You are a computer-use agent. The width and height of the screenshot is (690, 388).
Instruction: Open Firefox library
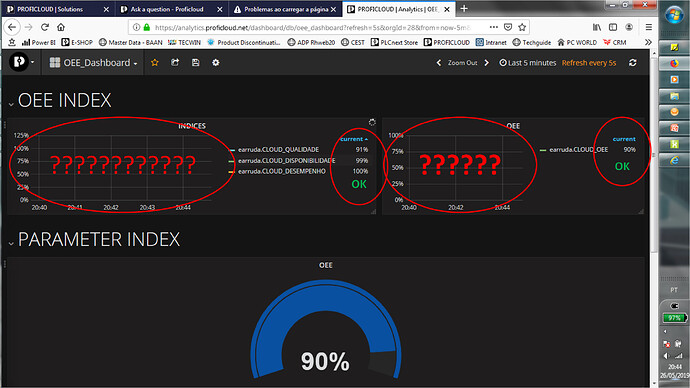point(597,27)
